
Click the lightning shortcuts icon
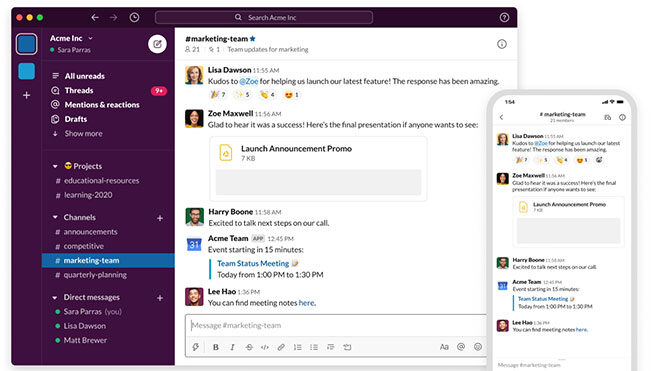click(195, 347)
